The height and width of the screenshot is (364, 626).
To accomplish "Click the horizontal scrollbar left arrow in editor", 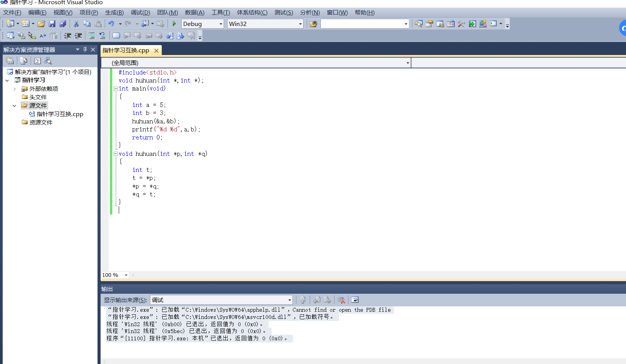I will [x=133, y=275].
